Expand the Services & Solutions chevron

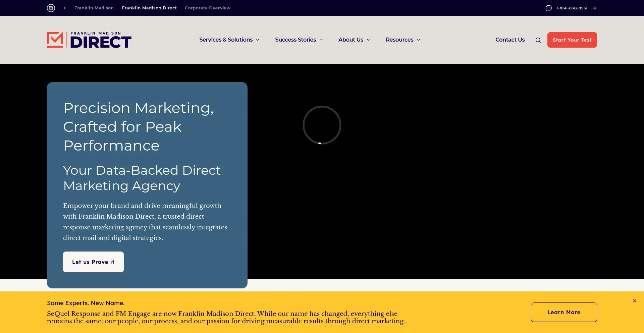pyautogui.click(x=258, y=40)
